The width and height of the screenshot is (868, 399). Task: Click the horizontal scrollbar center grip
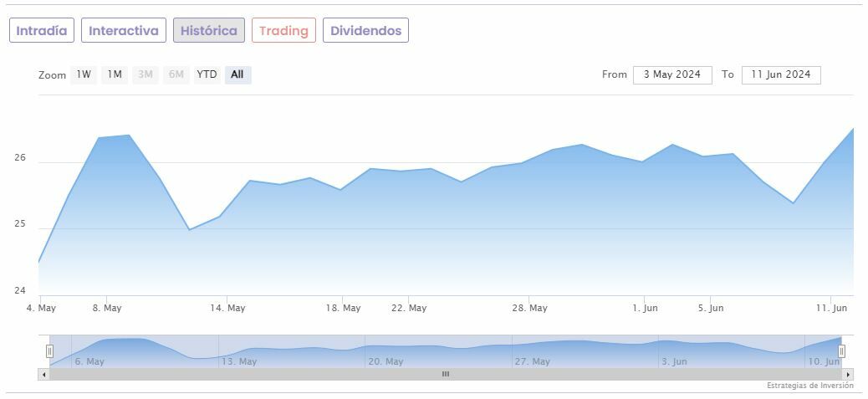pos(446,374)
